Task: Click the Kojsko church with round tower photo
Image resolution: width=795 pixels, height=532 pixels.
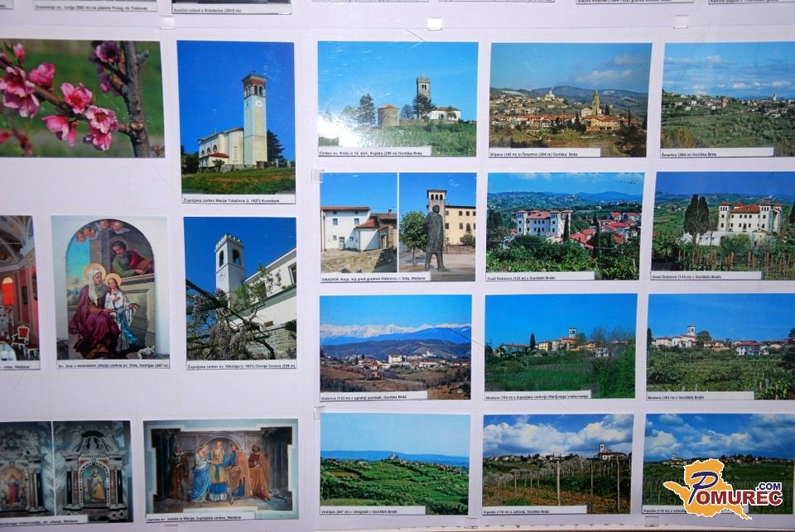Action: (x=397, y=93)
